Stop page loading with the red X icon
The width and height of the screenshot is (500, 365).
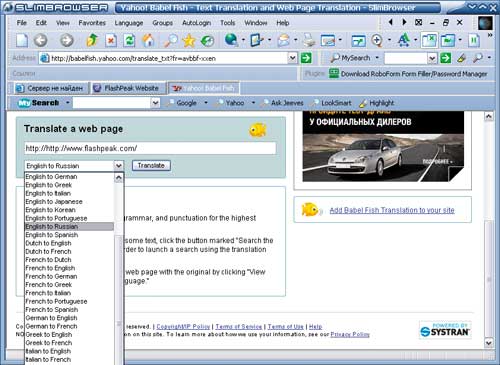point(111,40)
